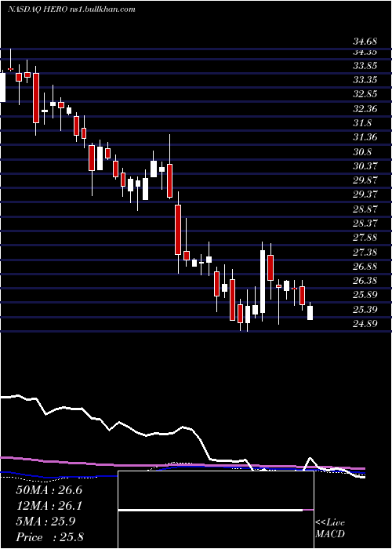Click the 27.88 price label
Screen dimensions: 392x549
(365, 238)
